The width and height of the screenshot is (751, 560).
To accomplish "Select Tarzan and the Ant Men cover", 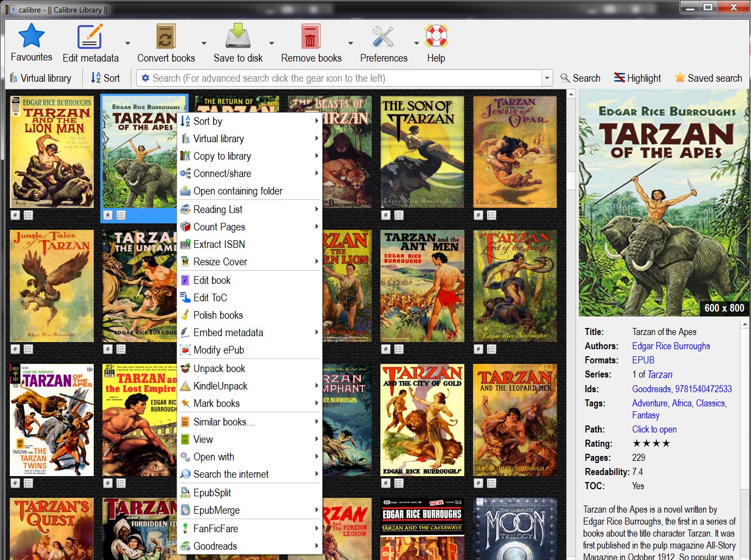I will pos(422,286).
